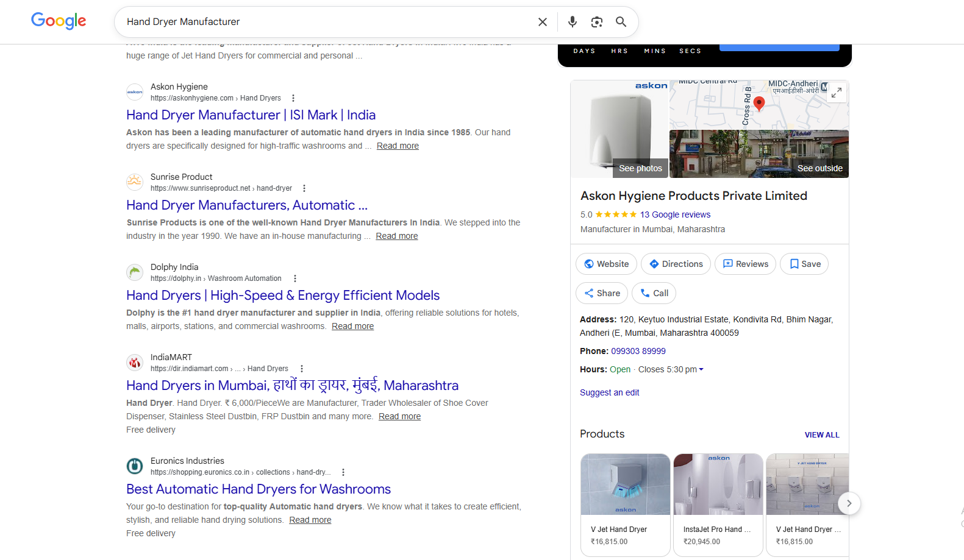
Task: Advance products carousel with next arrow
Action: [x=849, y=503]
